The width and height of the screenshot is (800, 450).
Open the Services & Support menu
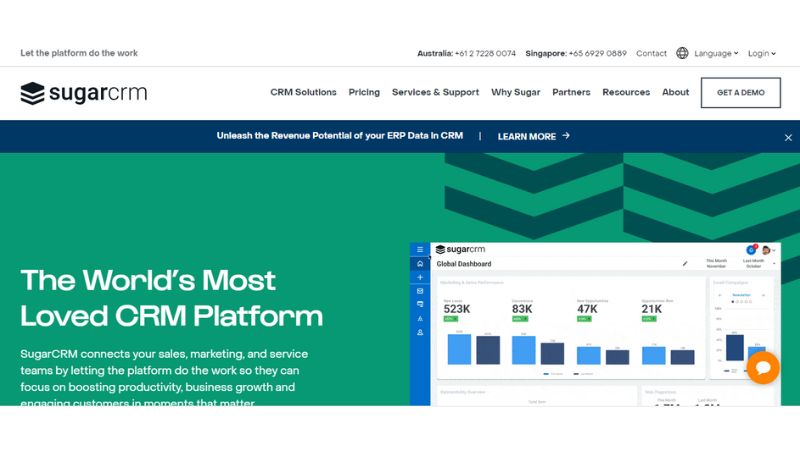tap(435, 92)
